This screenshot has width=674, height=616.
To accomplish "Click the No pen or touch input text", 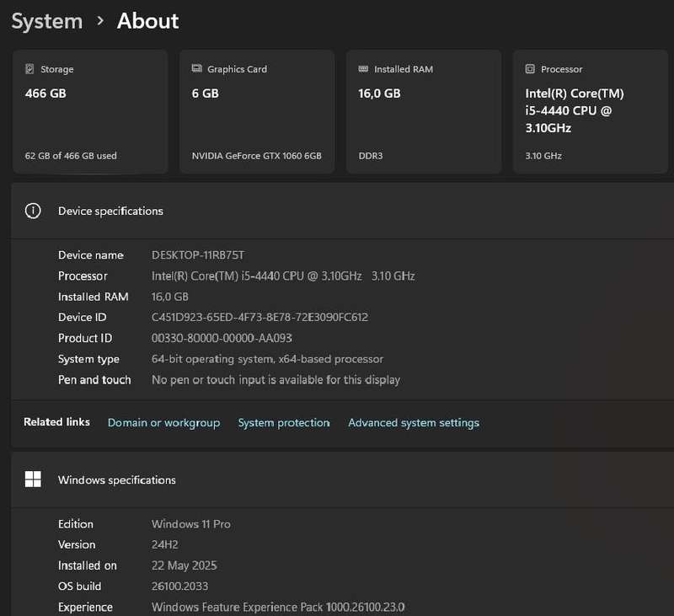I will click(276, 380).
